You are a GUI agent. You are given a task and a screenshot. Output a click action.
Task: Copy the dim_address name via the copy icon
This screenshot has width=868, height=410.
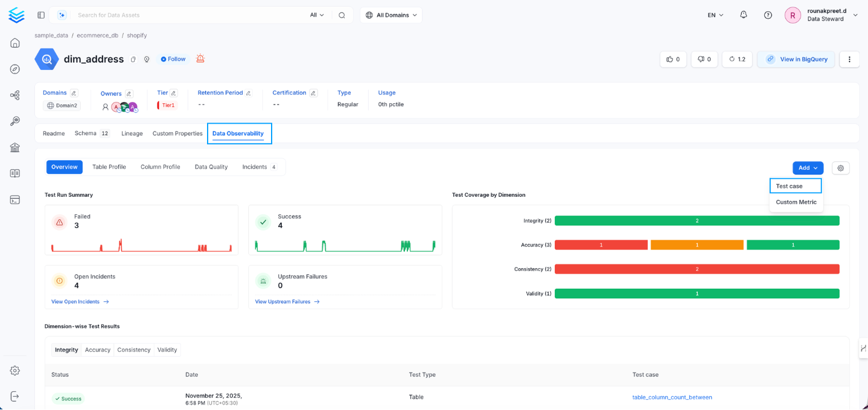[134, 59]
